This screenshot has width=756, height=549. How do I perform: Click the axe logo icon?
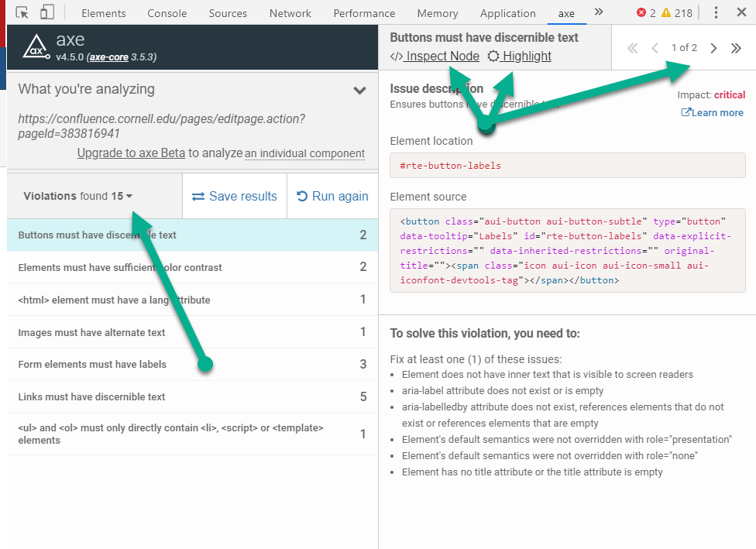36,47
